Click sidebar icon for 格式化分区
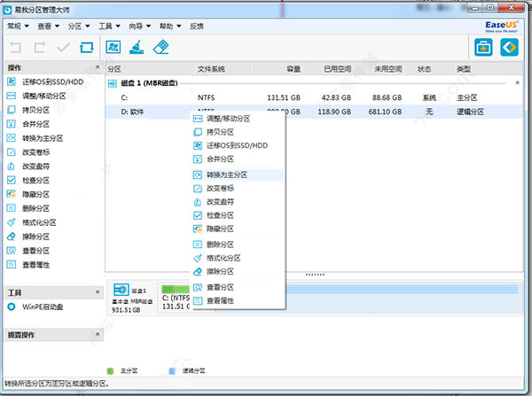Viewport: 532px width, 396px height. click(12, 222)
